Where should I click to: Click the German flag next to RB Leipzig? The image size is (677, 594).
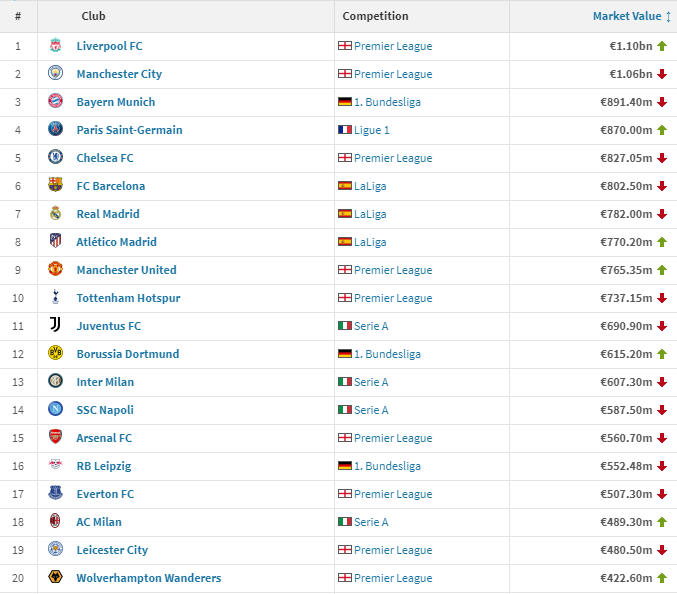point(345,466)
